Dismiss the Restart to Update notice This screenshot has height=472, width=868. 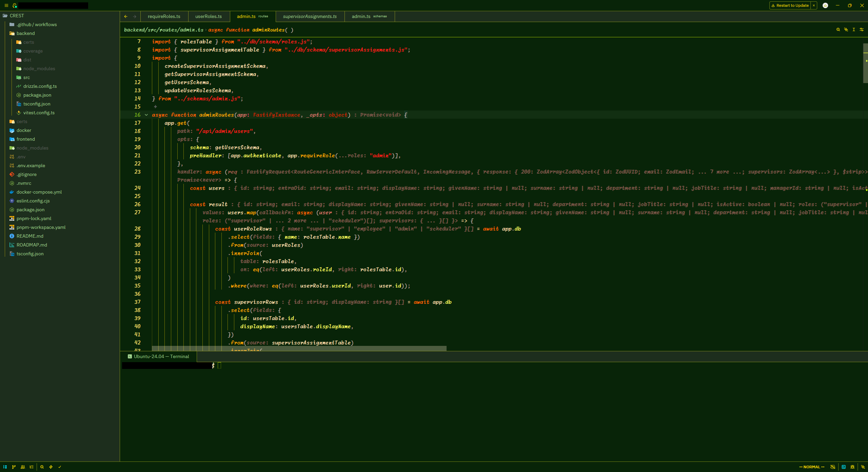pos(814,5)
